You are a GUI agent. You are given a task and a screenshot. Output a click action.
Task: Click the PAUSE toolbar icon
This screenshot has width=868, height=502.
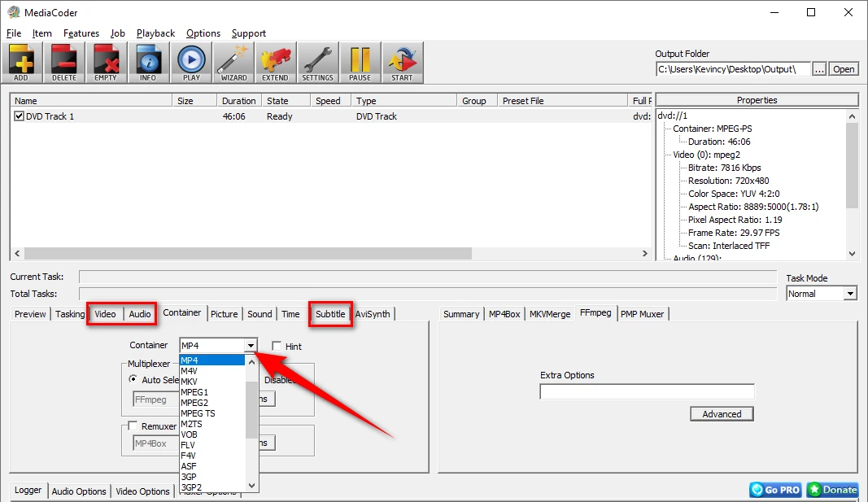click(x=360, y=63)
